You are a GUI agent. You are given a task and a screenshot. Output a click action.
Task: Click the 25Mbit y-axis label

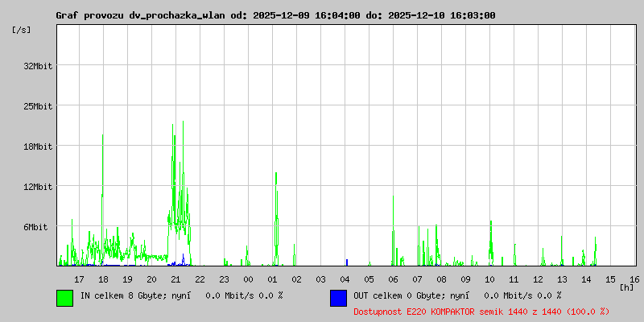pyautogui.click(x=38, y=106)
